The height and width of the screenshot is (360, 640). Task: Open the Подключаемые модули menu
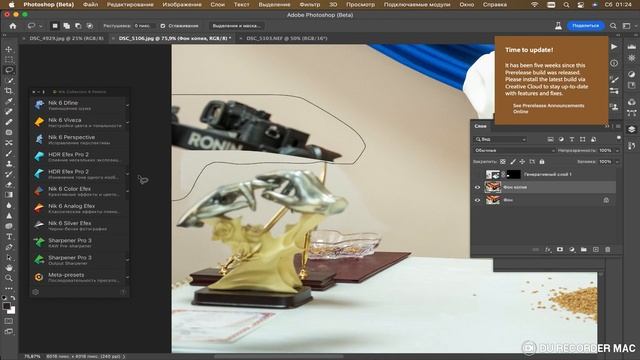click(417, 4)
